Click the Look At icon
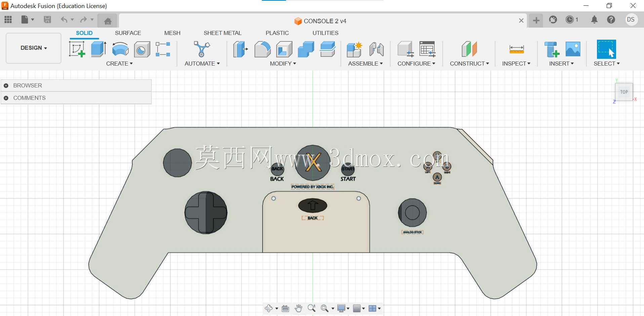644x316 pixels. 285,308
